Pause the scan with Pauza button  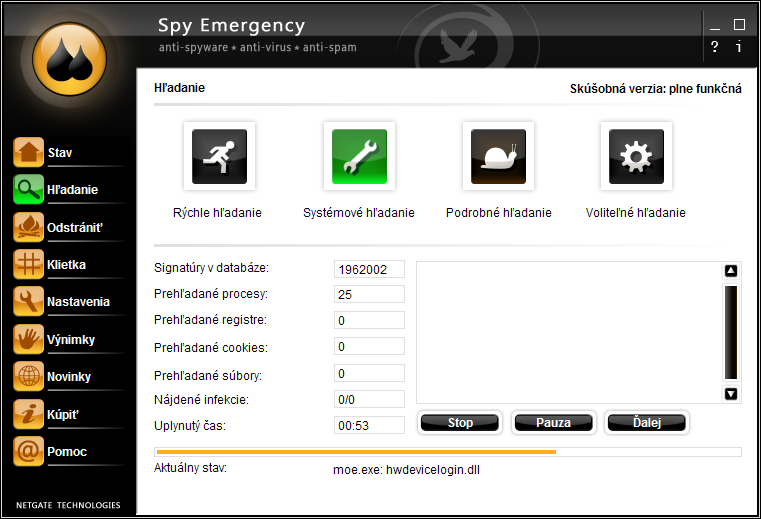[553, 423]
